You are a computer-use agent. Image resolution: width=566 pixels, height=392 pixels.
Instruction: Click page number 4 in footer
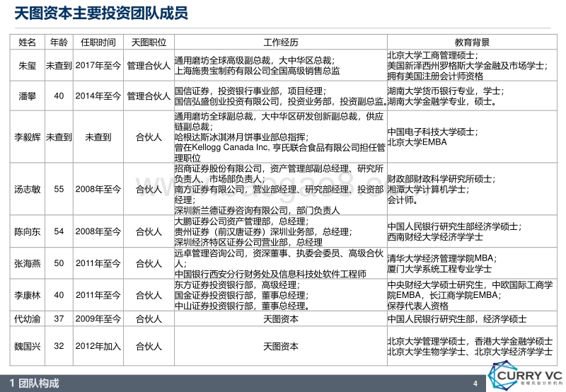tap(475, 384)
